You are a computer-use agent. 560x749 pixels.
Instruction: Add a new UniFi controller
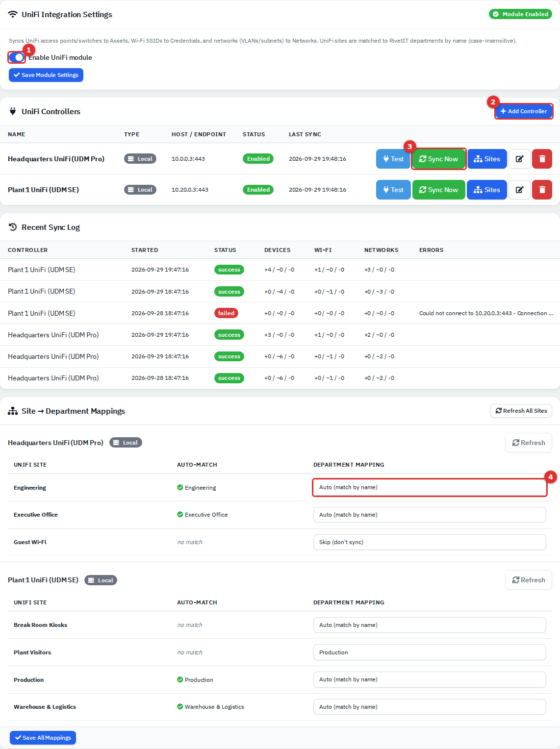[x=524, y=111]
